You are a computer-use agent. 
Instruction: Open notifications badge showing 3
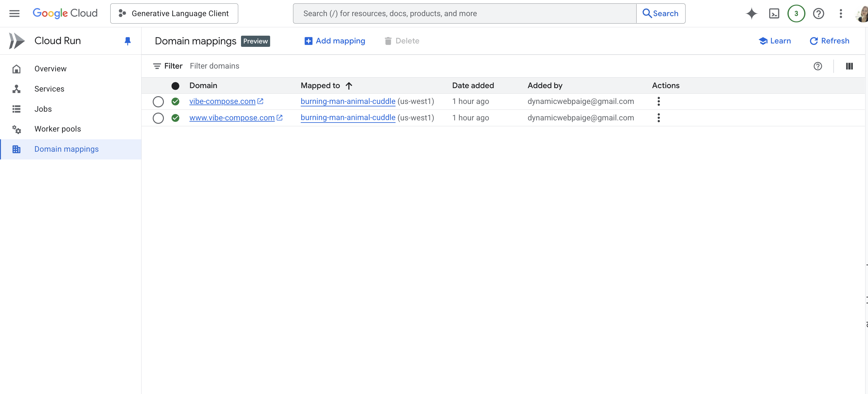[x=796, y=13]
